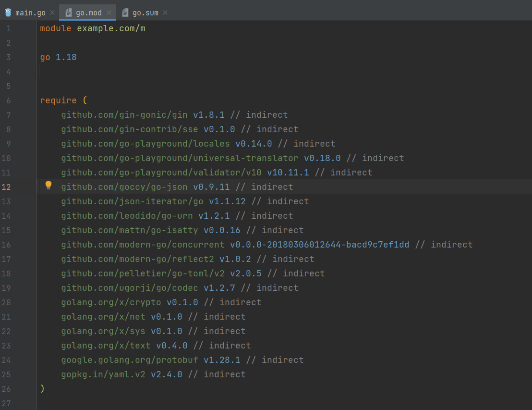Select the modern-go/concurrent dependency path
The height and width of the screenshot is (410, 532).
pos(143,245)
